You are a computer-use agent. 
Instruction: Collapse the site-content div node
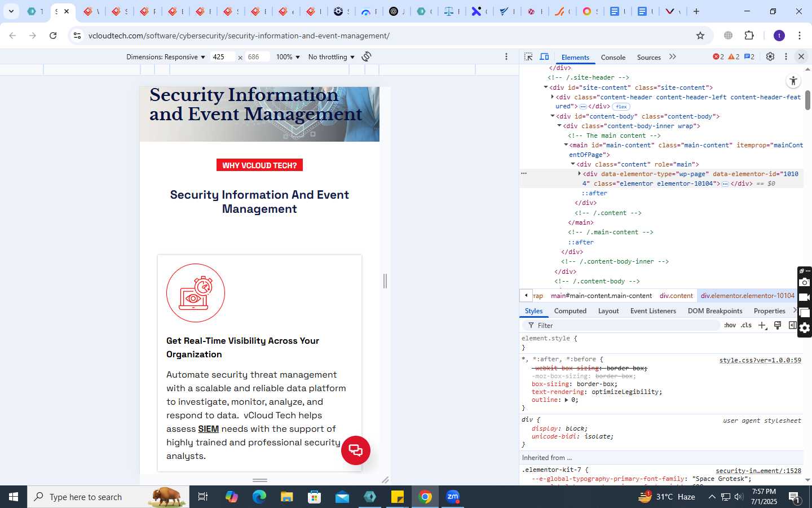point(545,87)
